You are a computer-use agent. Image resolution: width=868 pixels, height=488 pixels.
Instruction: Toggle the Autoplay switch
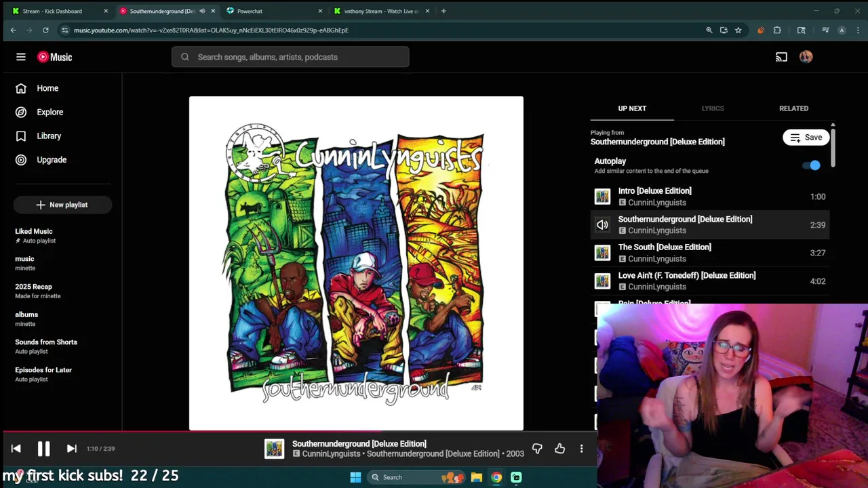pyautogui.click(x=812, y=165)
